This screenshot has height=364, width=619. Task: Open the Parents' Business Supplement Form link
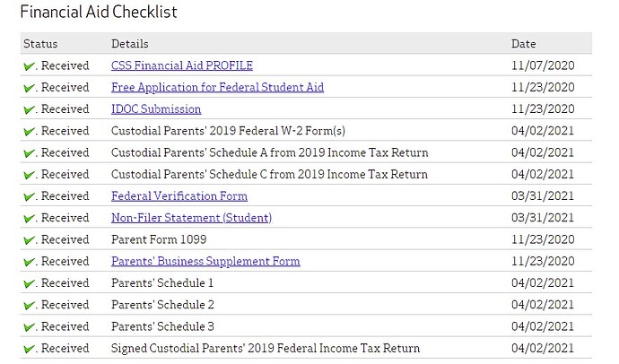point(205,262)
